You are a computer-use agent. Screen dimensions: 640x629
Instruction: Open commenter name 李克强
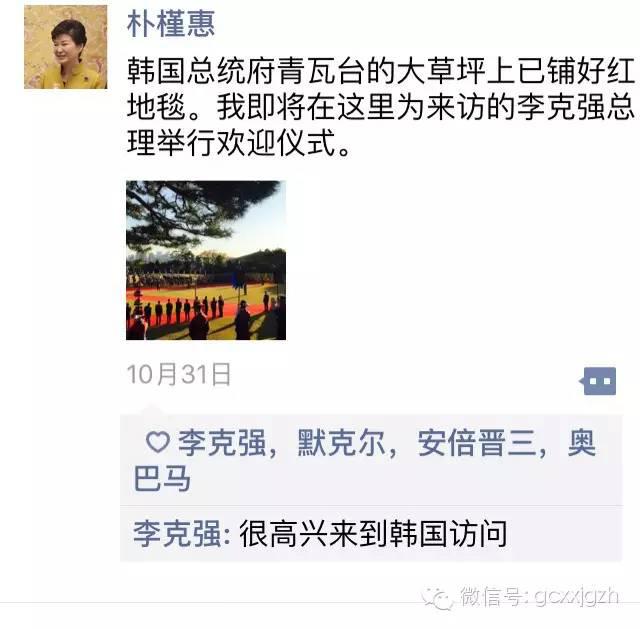pyautogui.click(x=177, y=533)
